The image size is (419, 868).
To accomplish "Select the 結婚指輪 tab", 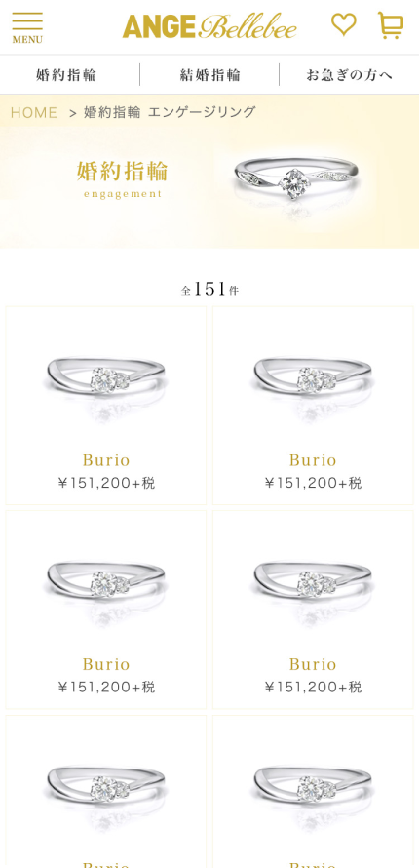I will coord(210,75).
